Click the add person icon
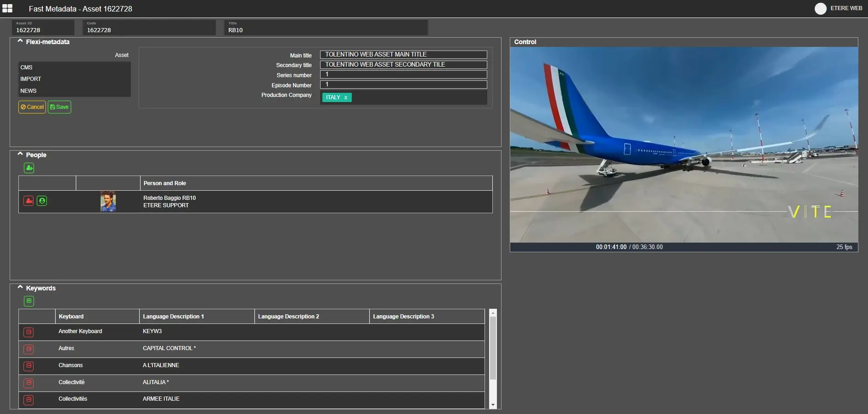This screenshot has height=414, width=868. (29, 168)
